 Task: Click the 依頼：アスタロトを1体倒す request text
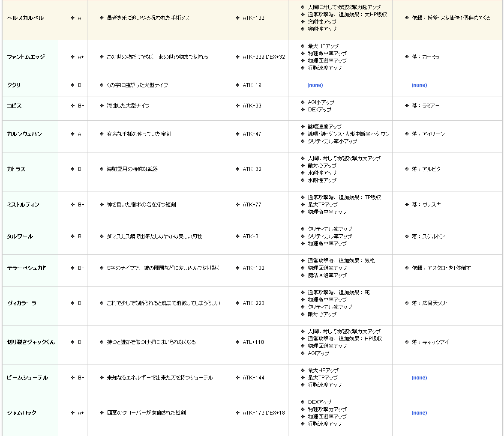coord(441,268)
